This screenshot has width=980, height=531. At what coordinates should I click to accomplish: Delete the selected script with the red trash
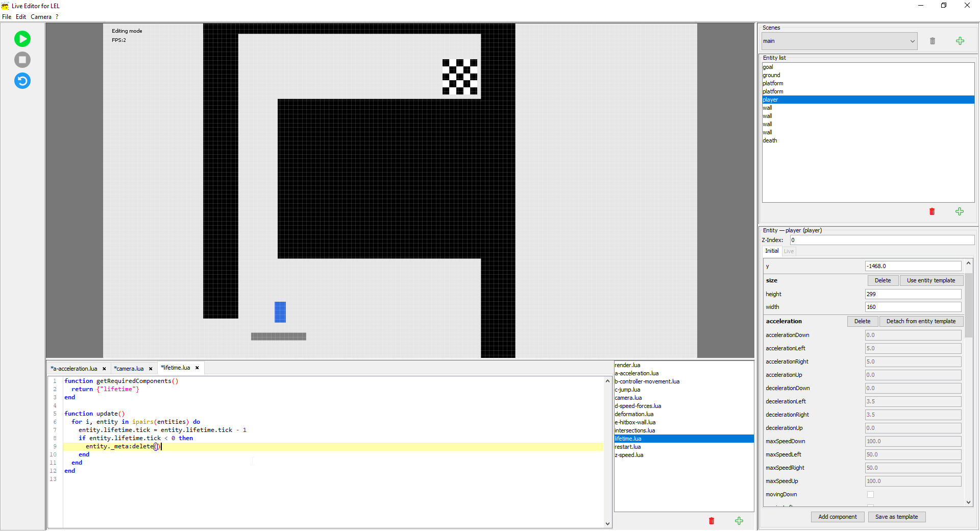click(x=711, y=521)
